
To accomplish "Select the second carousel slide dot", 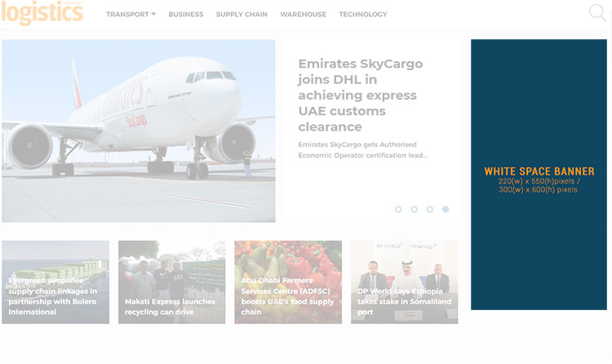I will [x=414, y=209].
